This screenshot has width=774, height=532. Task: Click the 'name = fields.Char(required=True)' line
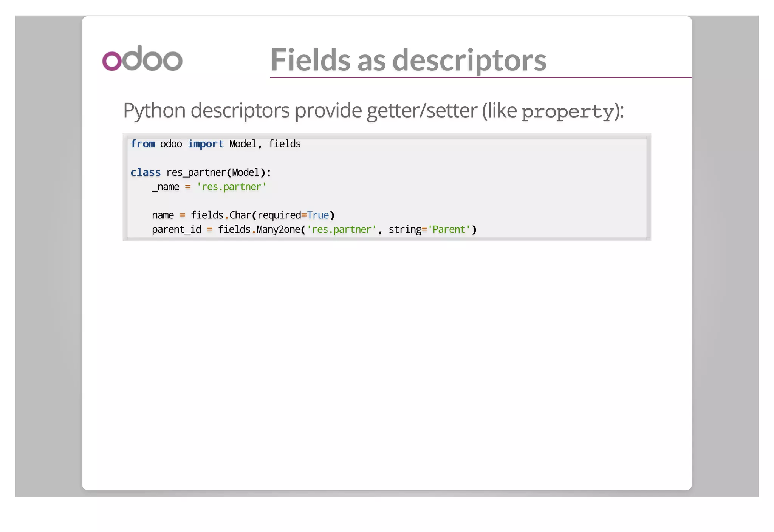[x=243, y=215]
